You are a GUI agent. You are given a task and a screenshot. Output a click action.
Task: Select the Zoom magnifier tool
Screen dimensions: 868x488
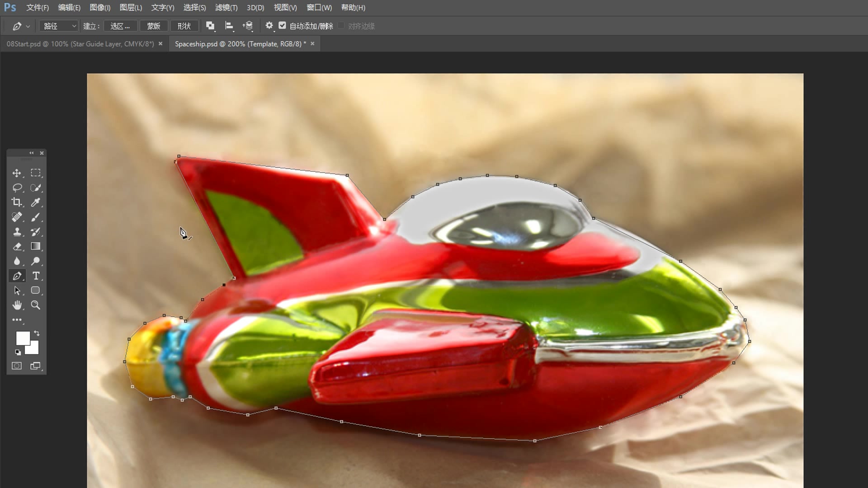click(x=35, y=305)
